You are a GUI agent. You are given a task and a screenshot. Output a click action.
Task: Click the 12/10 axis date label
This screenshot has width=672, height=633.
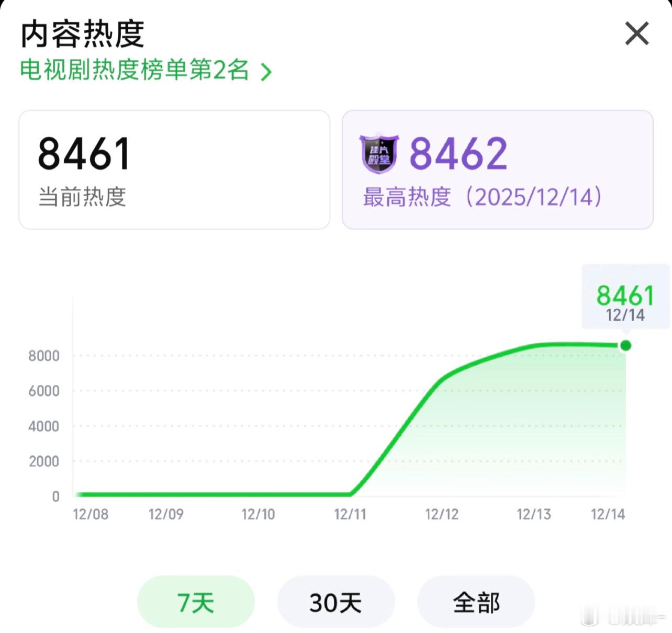258,514
